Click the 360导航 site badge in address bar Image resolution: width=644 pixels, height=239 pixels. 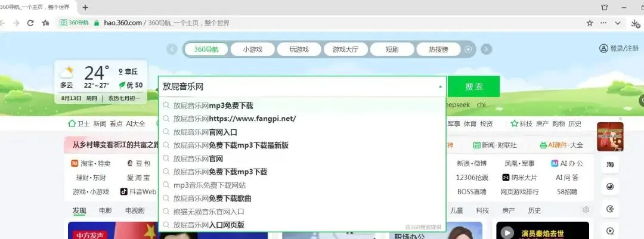pos(75,23)
